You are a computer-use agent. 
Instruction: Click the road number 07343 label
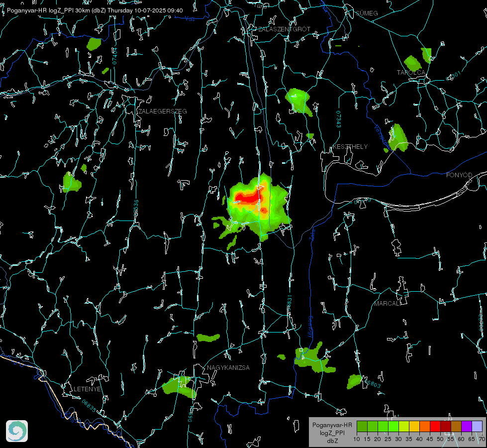coord(339,119)
